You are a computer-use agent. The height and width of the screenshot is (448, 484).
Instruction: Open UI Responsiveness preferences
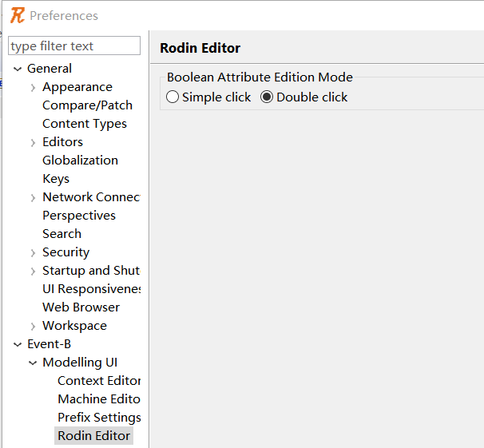91,289
